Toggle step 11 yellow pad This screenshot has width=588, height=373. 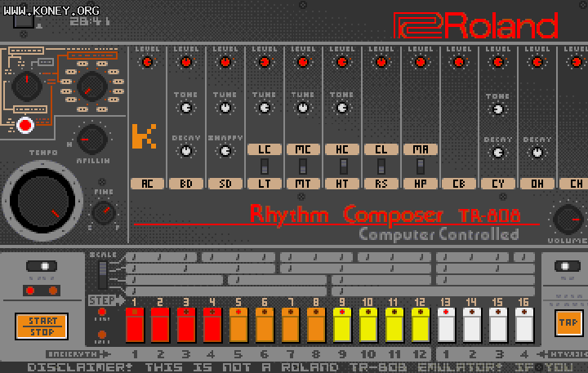click(x=394, y=325)
